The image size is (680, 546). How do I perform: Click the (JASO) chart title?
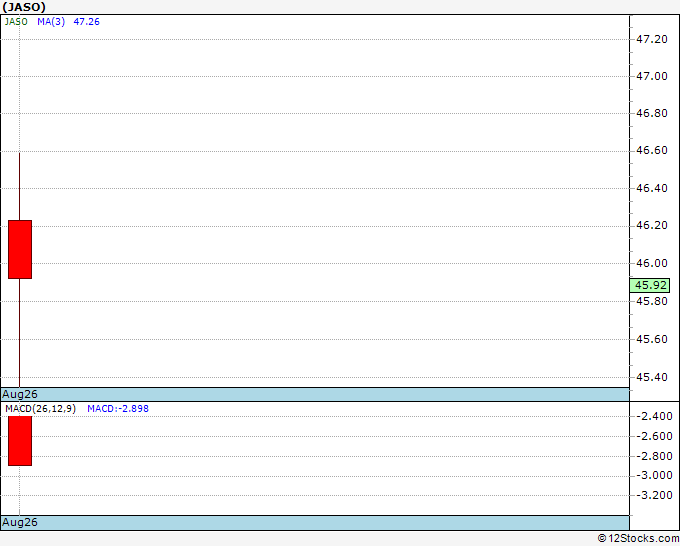click(x=24, y=7)
